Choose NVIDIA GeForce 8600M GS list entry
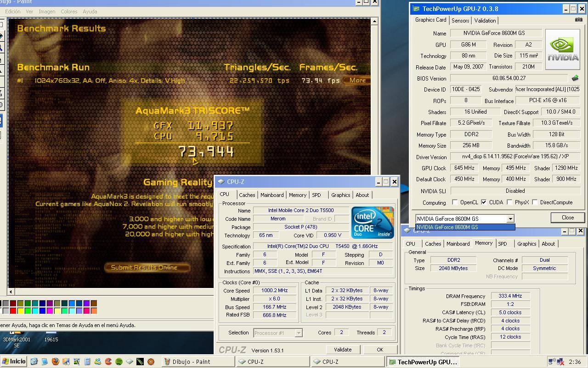Screen dimensions: 588x368 (x=465, y=227)
